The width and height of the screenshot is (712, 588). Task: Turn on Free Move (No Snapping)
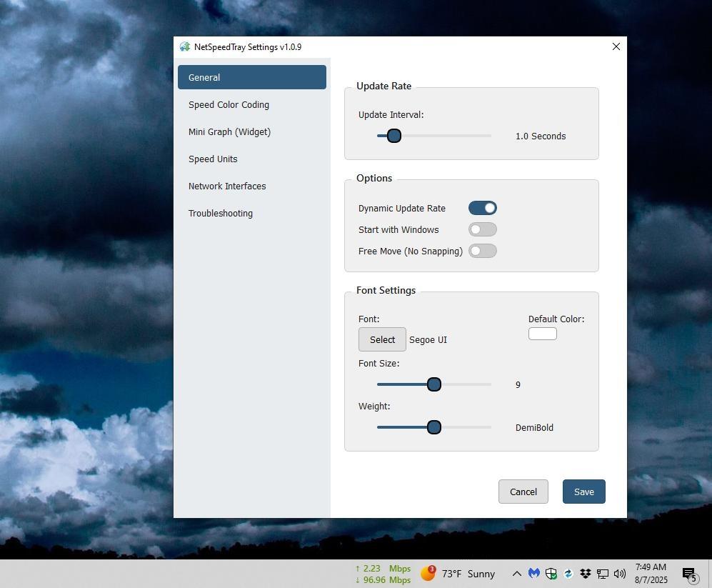[x=483, y=251]
